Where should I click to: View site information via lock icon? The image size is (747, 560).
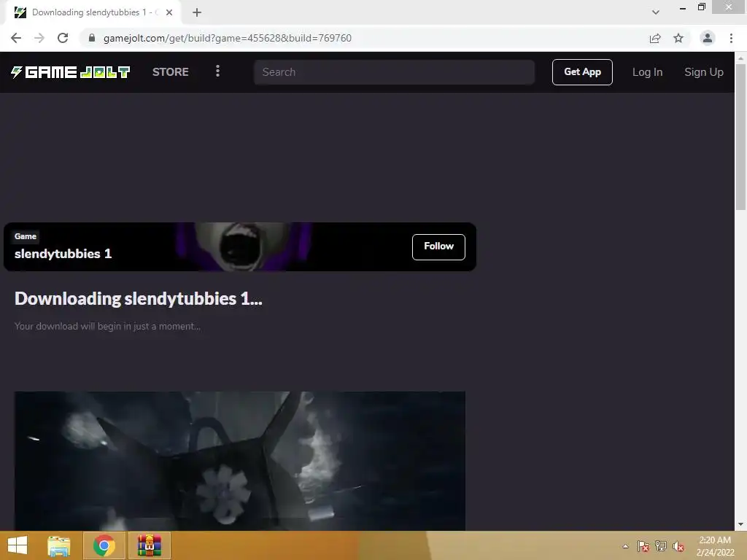tap(91, 38)
